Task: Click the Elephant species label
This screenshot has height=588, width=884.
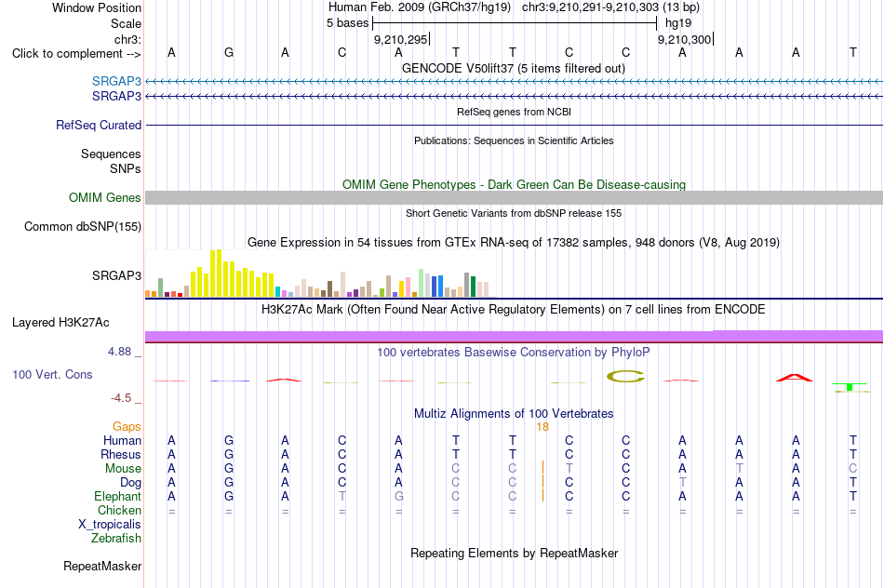Action: [117, 497]
